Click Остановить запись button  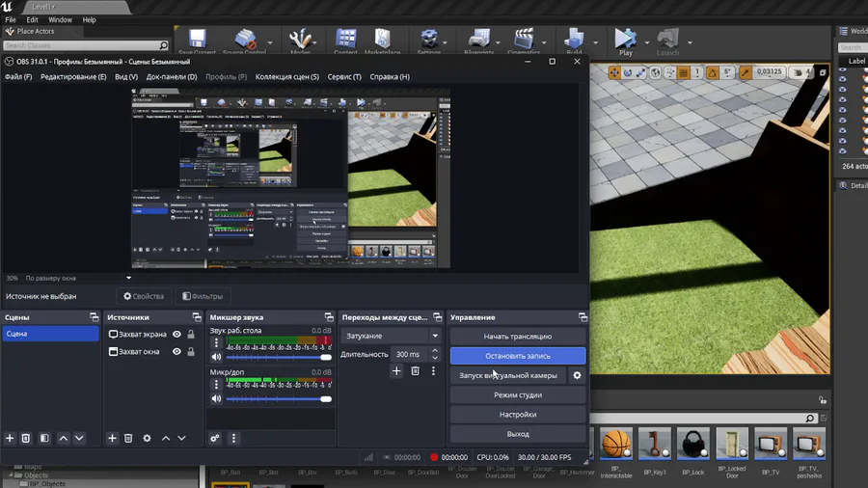coord(518,356)
